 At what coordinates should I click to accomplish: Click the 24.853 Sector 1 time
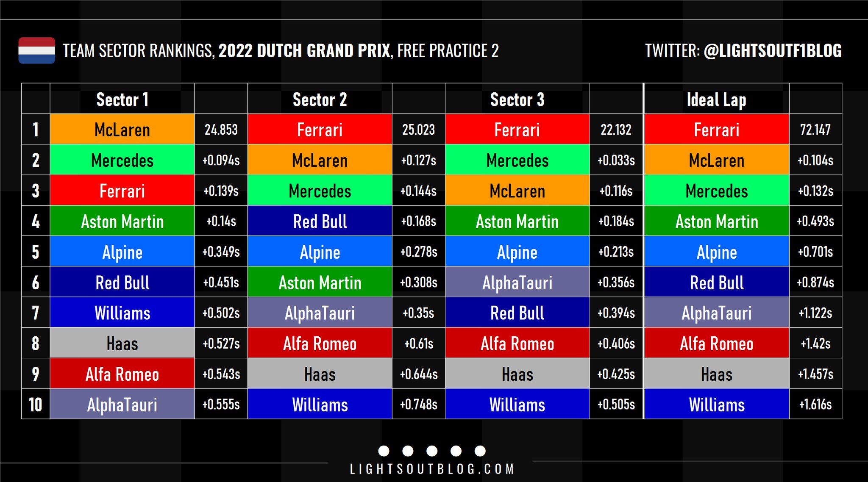221,130
